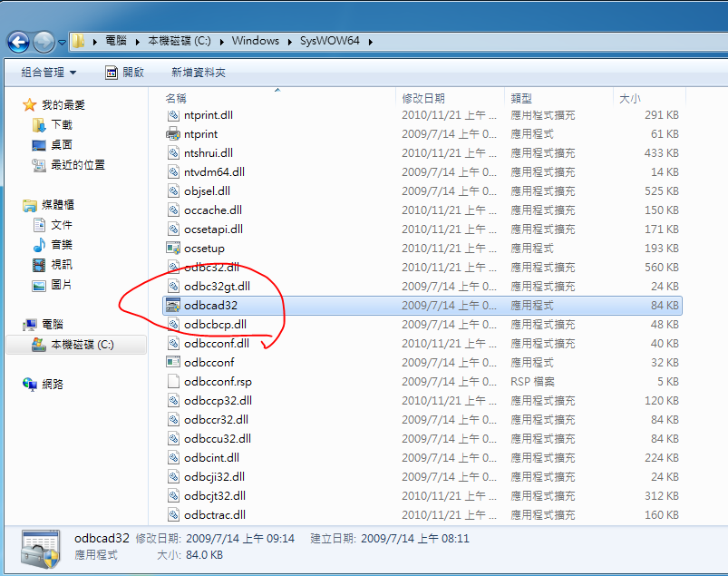Click the ocsetup application icon
Viewport: 728px width, 576px height.
[173, 248]
